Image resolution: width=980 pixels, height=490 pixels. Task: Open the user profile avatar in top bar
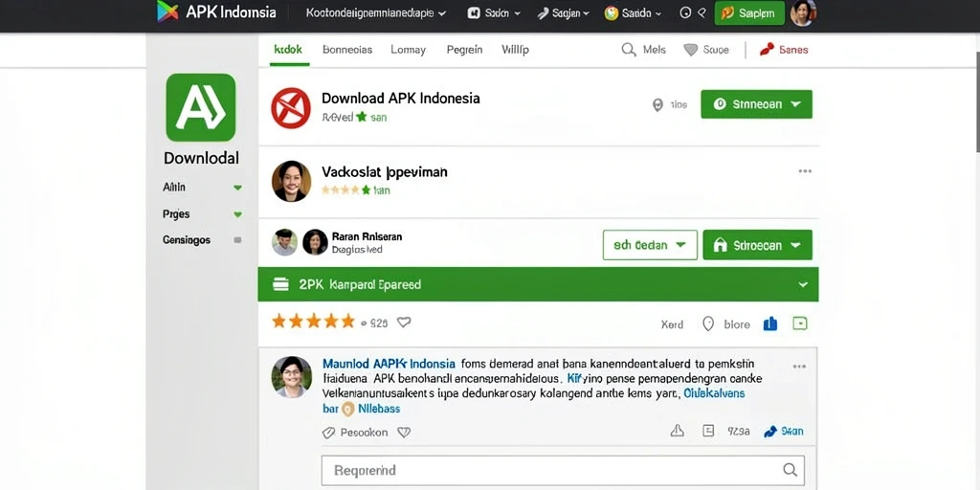tap(803, 12)
